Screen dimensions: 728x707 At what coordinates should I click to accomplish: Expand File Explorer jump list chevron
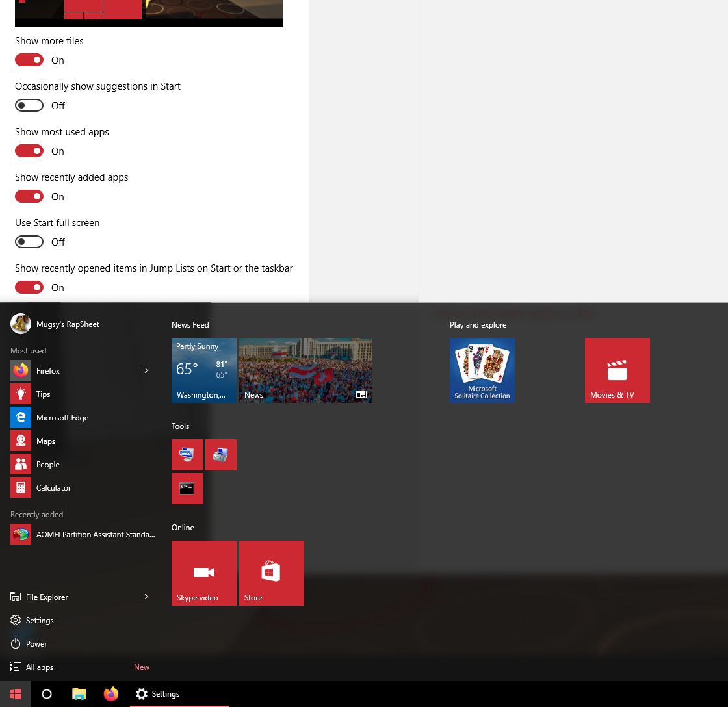click(146, 597)
